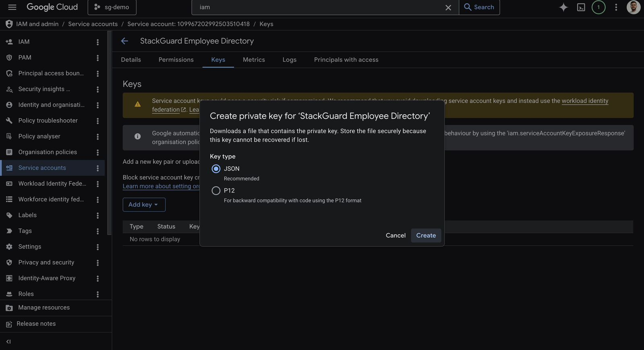Open the user account avatar

[633, 7]
